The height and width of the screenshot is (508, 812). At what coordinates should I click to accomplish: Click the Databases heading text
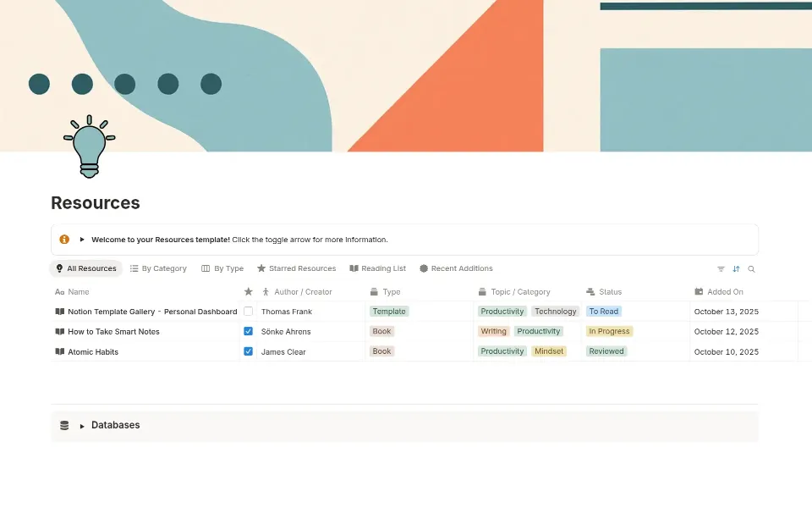pos(116,425)
